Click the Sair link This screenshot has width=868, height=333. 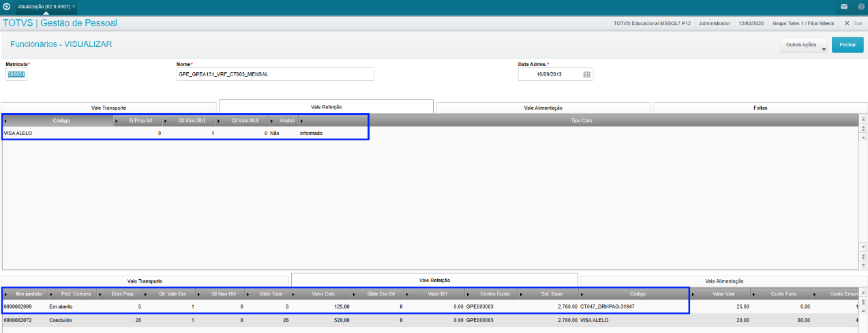click(858, 22)
